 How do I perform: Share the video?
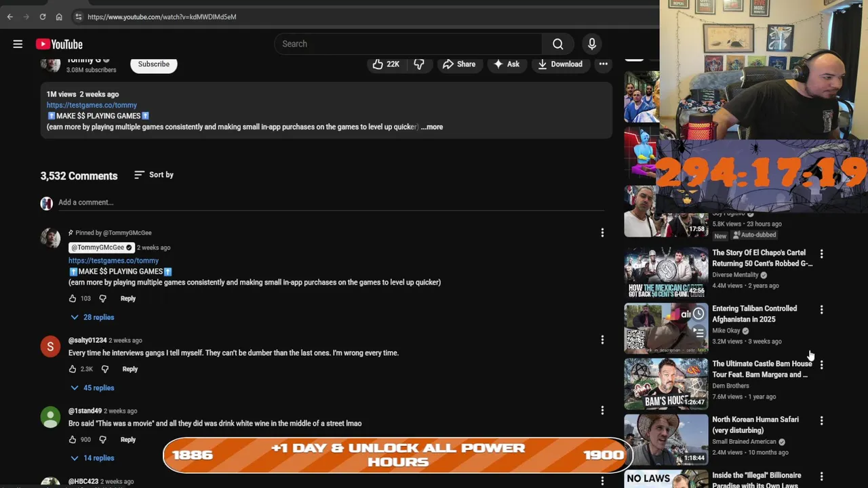[x=459, y=64]
